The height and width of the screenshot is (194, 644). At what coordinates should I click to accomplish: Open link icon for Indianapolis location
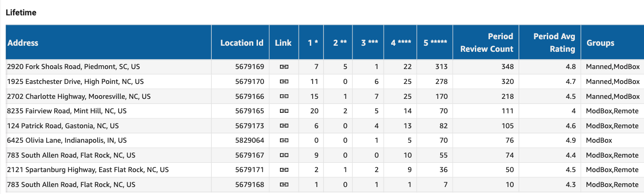[283, 140]
